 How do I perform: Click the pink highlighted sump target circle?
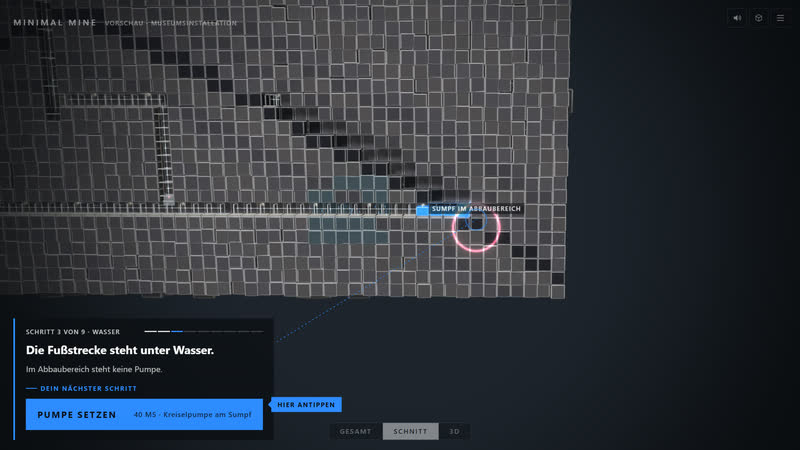[x=476, y=228]
